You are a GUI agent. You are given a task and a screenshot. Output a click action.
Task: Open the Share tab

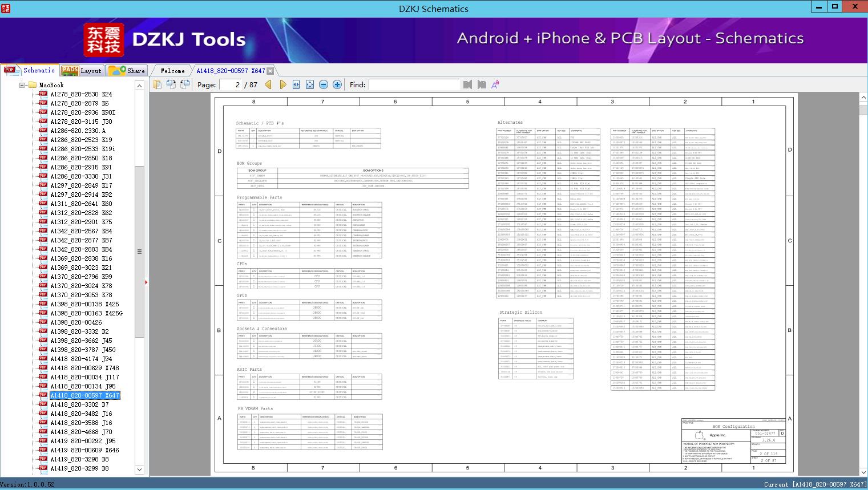[126, 71]
